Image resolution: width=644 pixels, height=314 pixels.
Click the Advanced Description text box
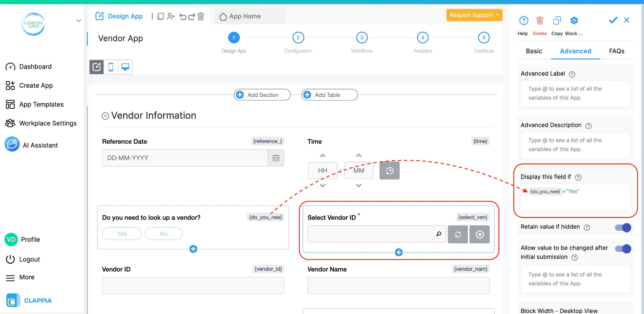pos(575,145)
